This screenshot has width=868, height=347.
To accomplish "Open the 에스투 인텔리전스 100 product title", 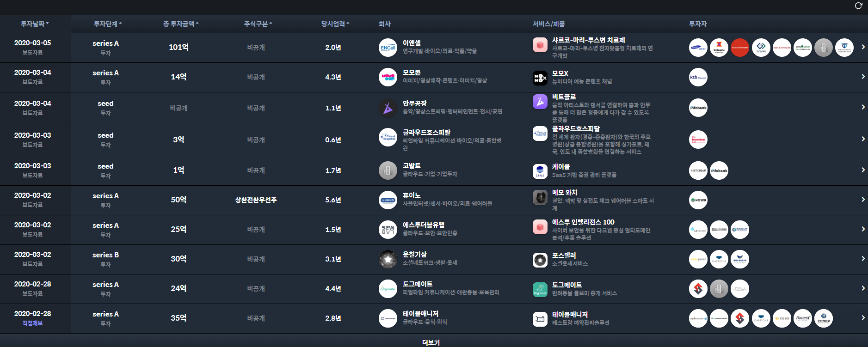I will click(583, 222).
